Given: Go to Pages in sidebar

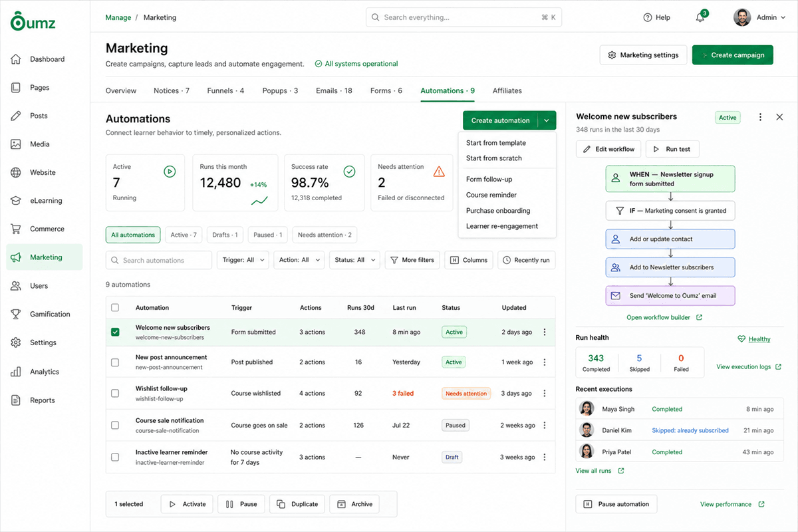Looking at the screenshot, I should (45, 88).
